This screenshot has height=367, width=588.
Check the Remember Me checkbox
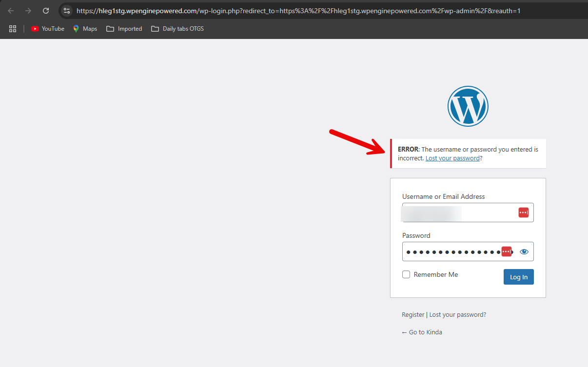click(x=406, y=274)
